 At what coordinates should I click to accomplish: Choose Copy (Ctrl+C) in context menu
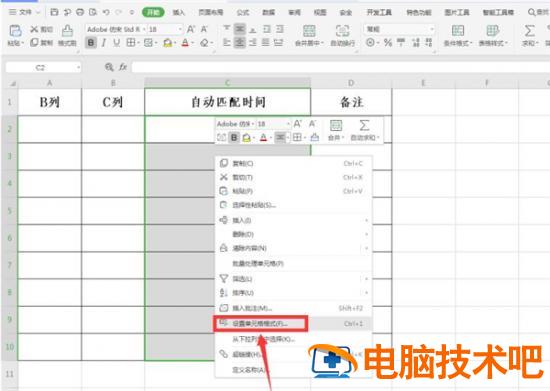coord(293,163)
